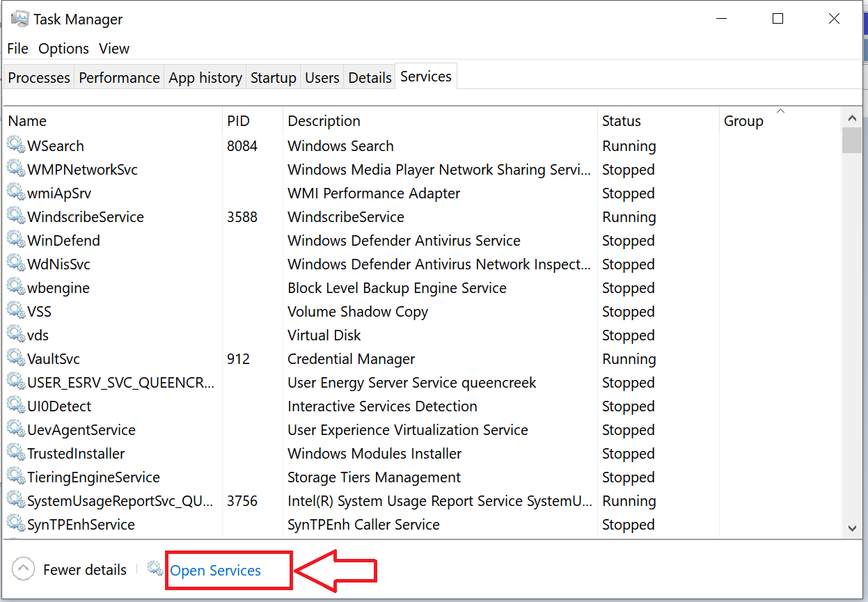
Task: Click the gear icon beside SystemUsageReportSvc
Action: (16, 500)
